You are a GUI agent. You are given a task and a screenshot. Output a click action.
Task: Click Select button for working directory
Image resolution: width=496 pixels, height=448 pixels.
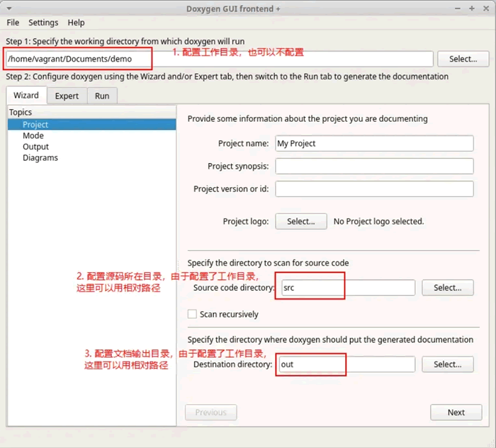(x=463, y=59)
